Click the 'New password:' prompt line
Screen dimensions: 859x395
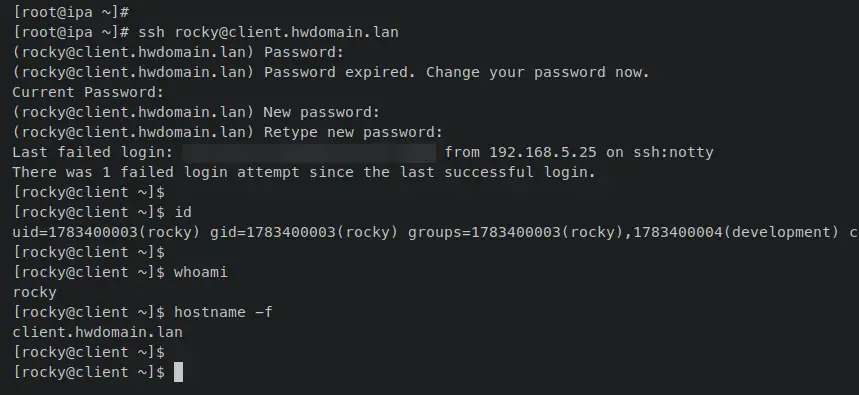(196, 112)
